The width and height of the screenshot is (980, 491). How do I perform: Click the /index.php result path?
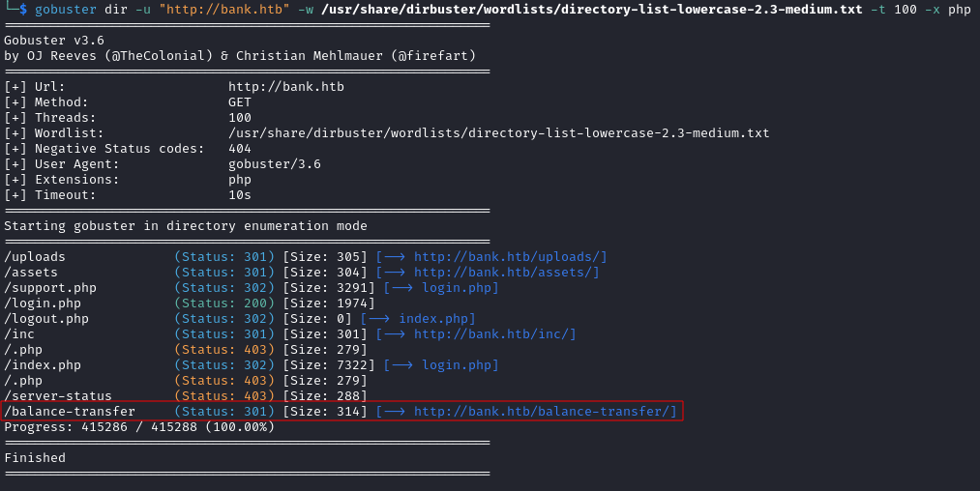(x=43, y=365)
